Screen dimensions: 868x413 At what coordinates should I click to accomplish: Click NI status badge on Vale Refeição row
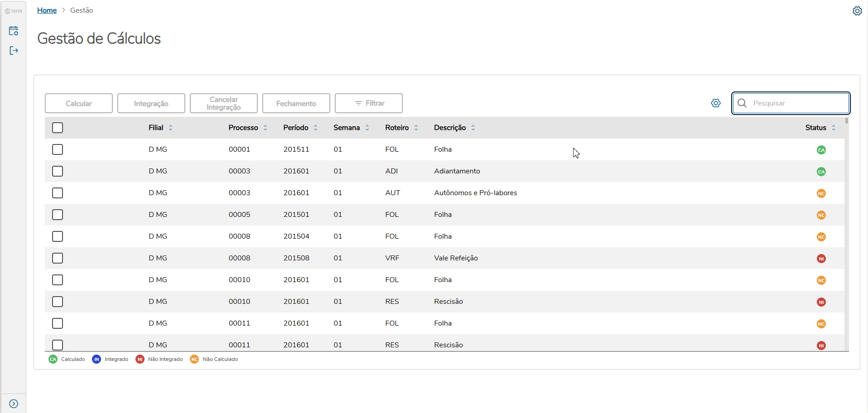click(x=821, y=259)
